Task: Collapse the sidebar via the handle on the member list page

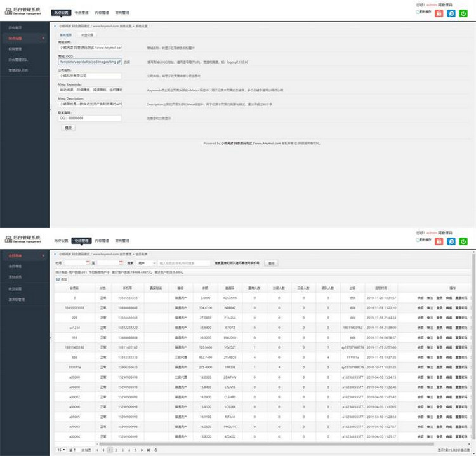Action: point(50,337)
